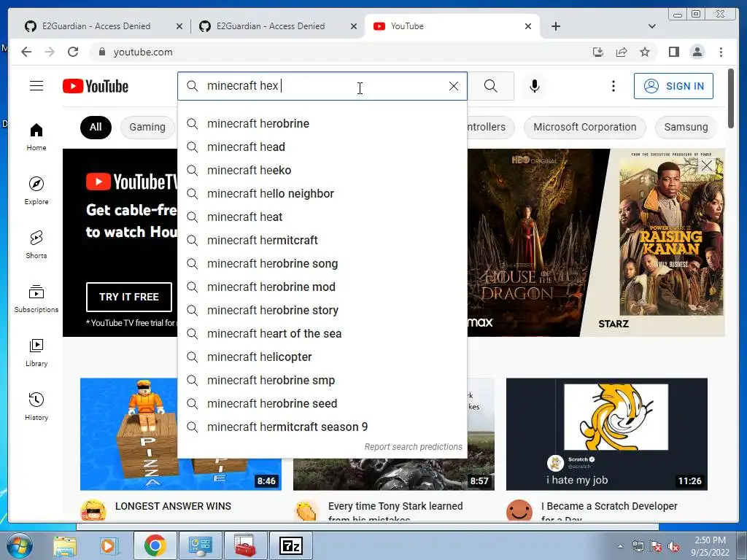
Task: Choose suggestion minecraft heart of the sea
Action: coord(322,334)
